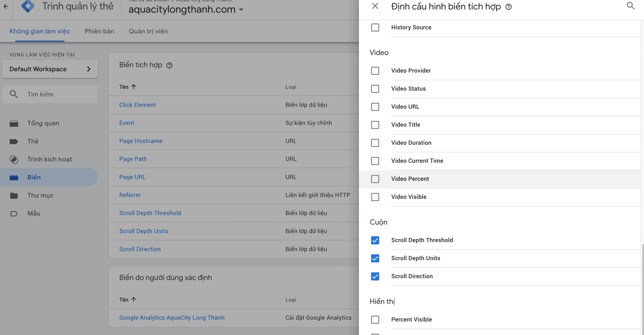Open the aquacitylongthanh.com container dropdown

(186, 9)
